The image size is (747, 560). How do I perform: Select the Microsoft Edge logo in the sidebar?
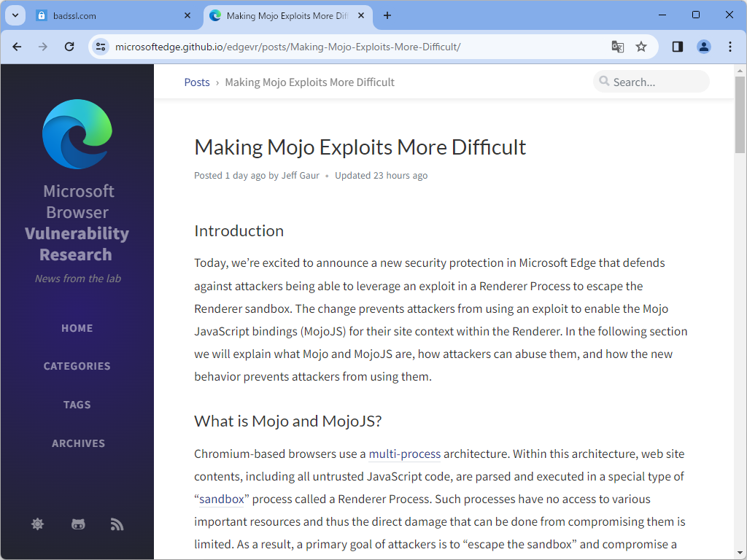click(77, 133)
